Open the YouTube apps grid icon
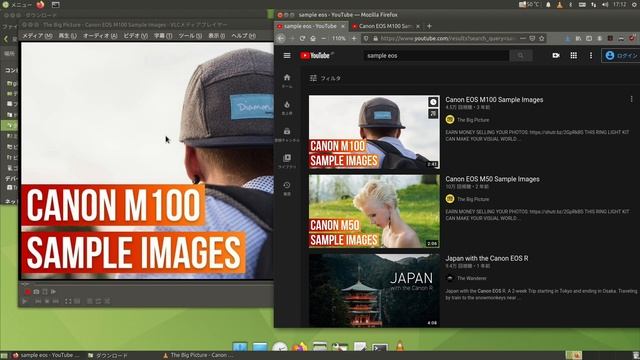The image size is (640, 360). 573,56
